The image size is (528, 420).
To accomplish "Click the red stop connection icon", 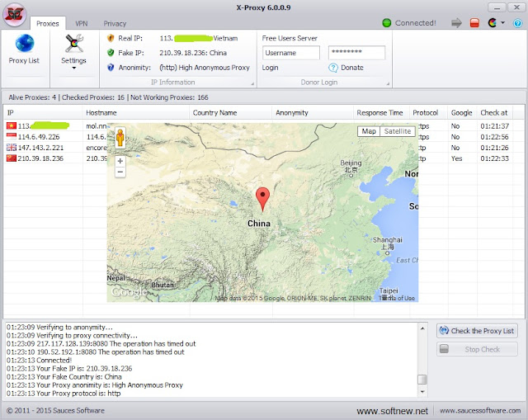I will pyautogui.click(x=474, y=23).
